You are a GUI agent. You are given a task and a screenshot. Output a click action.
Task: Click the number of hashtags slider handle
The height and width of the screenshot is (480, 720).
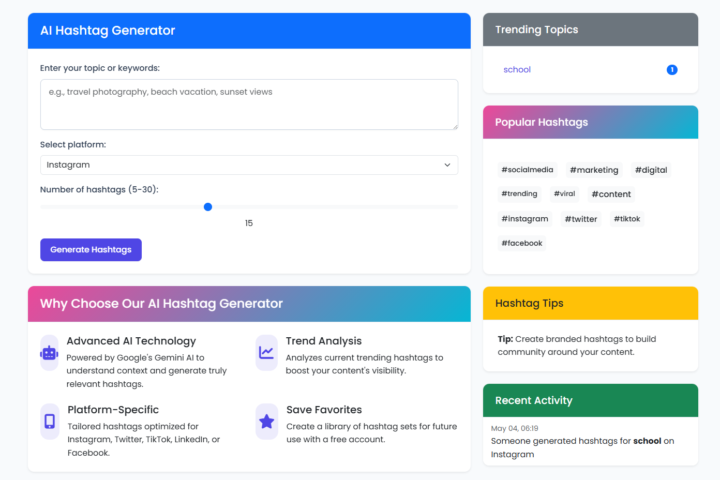208,207
